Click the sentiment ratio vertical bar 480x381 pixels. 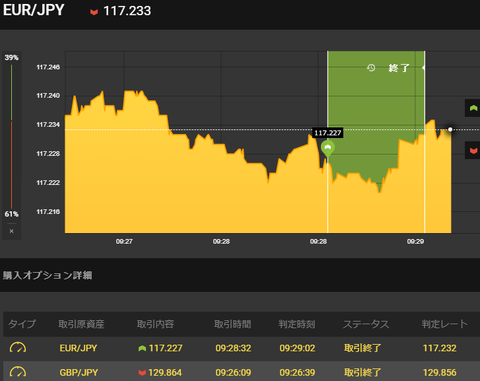coord(11,137)
